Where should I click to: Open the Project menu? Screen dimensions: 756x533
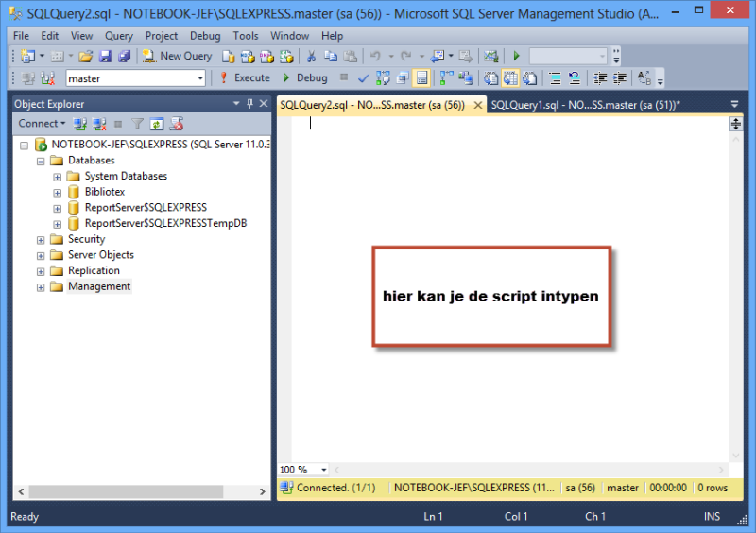click(x=162, y=36)
